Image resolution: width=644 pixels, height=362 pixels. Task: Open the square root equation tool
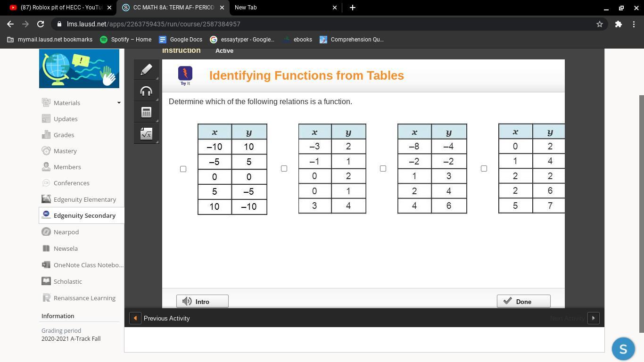[146, 134]
